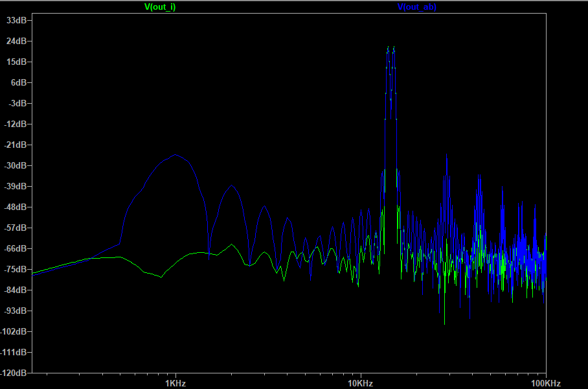
Task: Click the -120dB vertical axis label
Action: pos(14,373)
